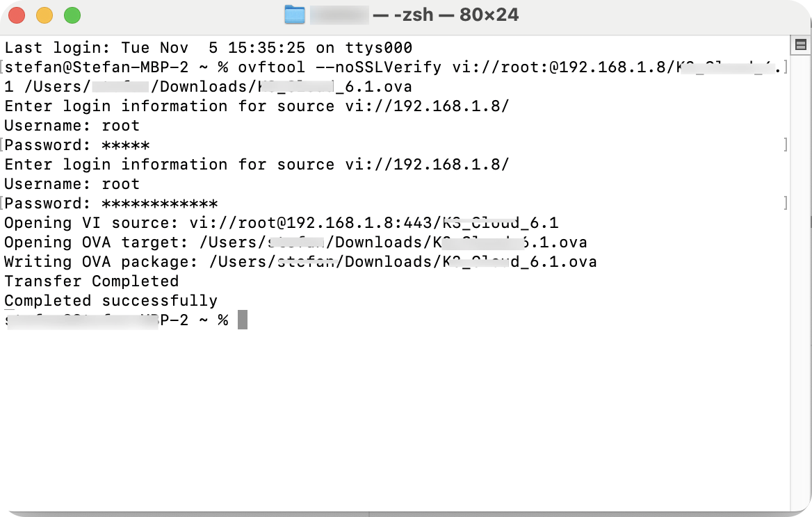The image size is (812, 517).
Task: Click the split pane icon at top right
Action: (800, 45)
